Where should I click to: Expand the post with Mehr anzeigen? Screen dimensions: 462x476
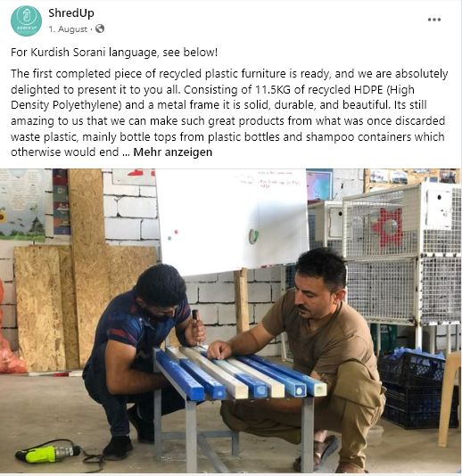[x=172, y=152]
